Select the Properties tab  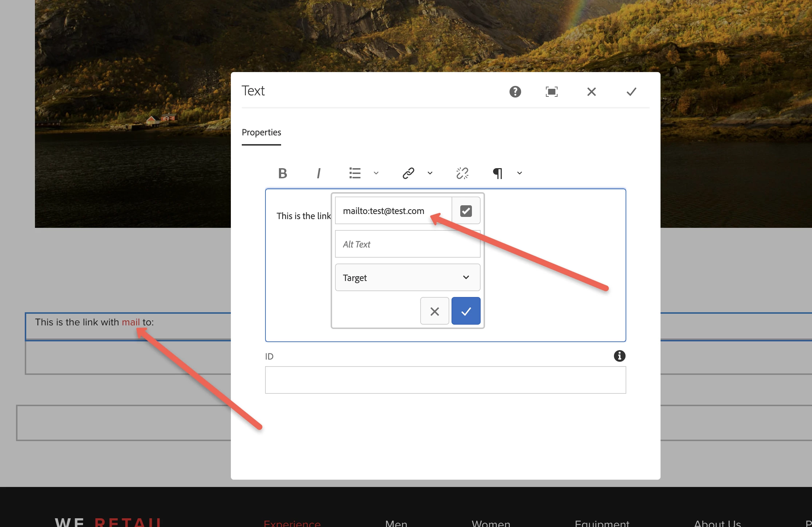(261, 132)
